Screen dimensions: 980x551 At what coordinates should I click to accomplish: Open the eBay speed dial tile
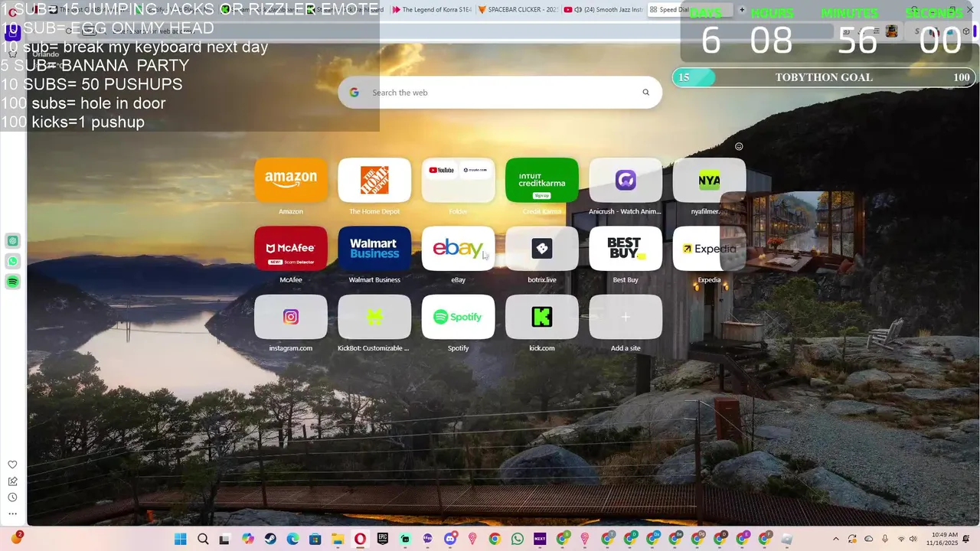point(458,248)
